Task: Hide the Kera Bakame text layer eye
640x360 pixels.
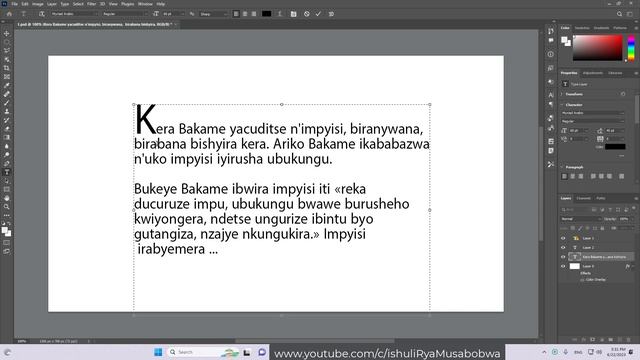Action: pos(563,257)
